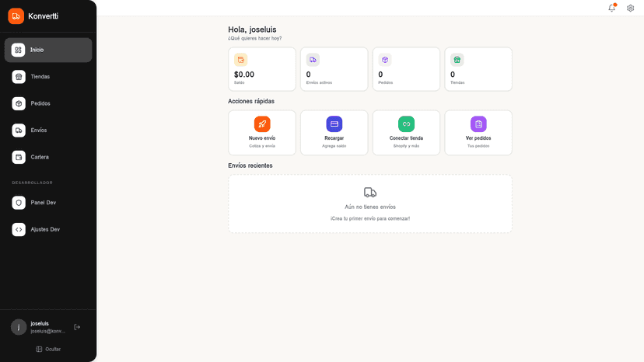The height and width of the screenshot is (362, 644).
Task: Go to Pedidos in the sidebar
Action: [x=48, y=103]
